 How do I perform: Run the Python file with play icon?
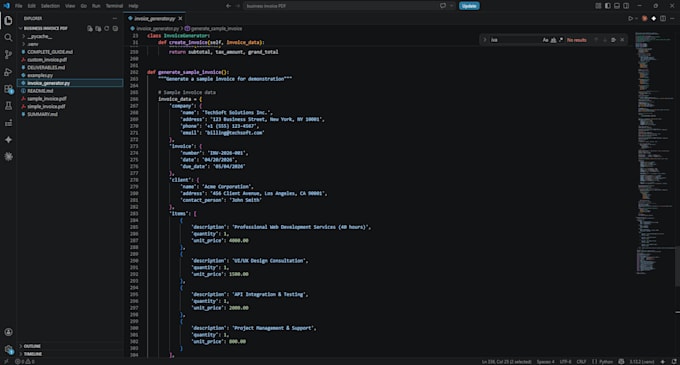tap(631, 19)
